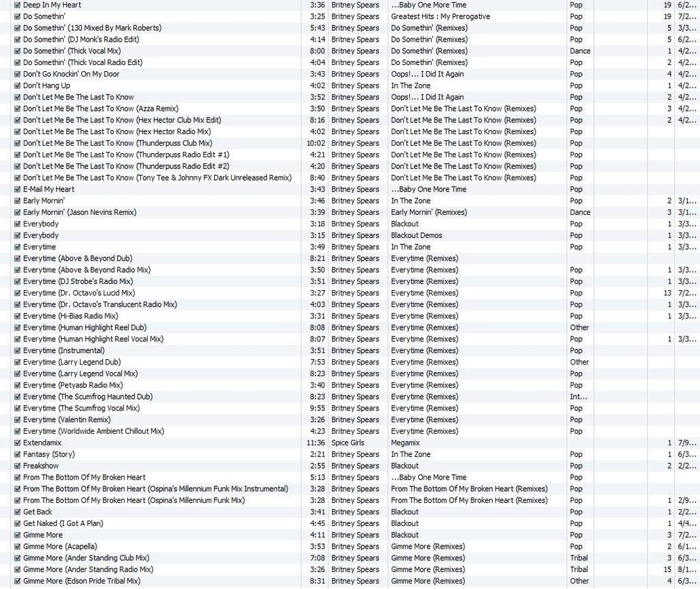
Task: Disable the Extendamix track checkbox
Action: click(x=17, y=443)
